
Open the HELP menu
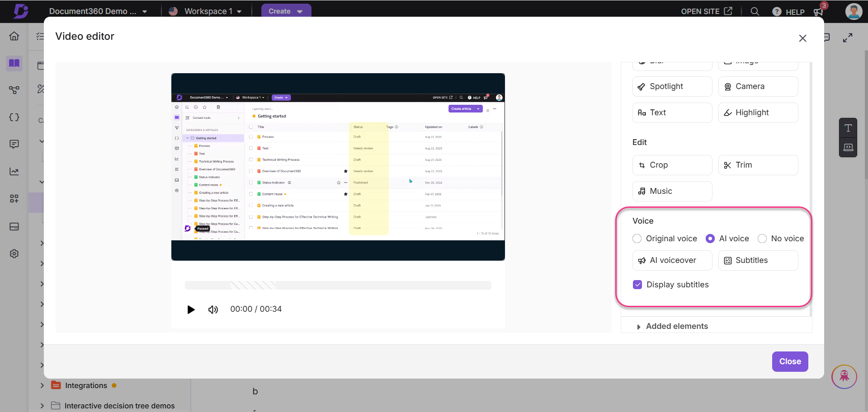(x=788, y=12)
